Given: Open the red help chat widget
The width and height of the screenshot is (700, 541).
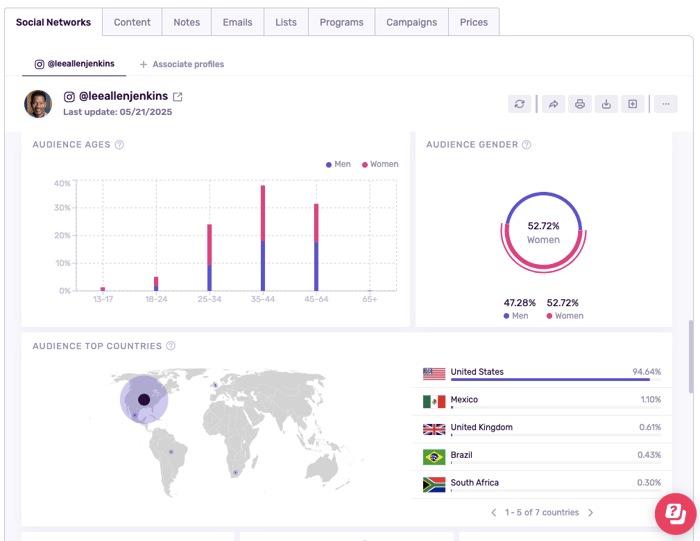Looking at the screenshot, I should pos(675,513).
